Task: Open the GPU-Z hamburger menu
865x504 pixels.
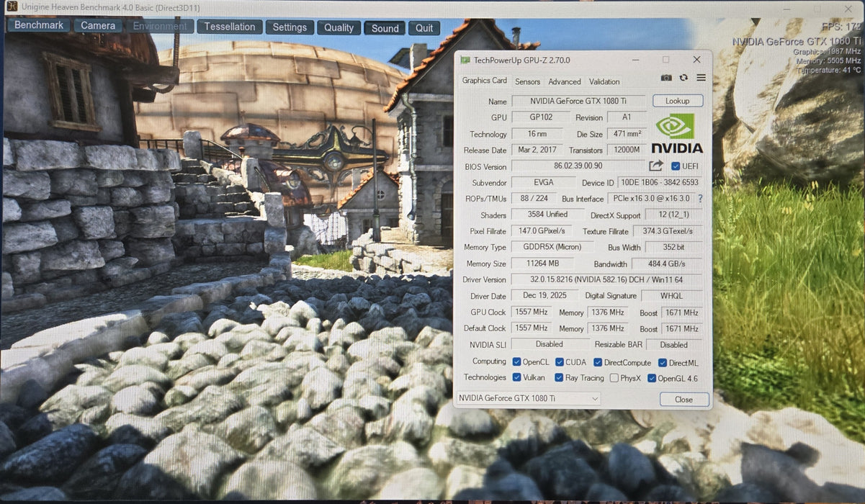Action: coord(701,78)
